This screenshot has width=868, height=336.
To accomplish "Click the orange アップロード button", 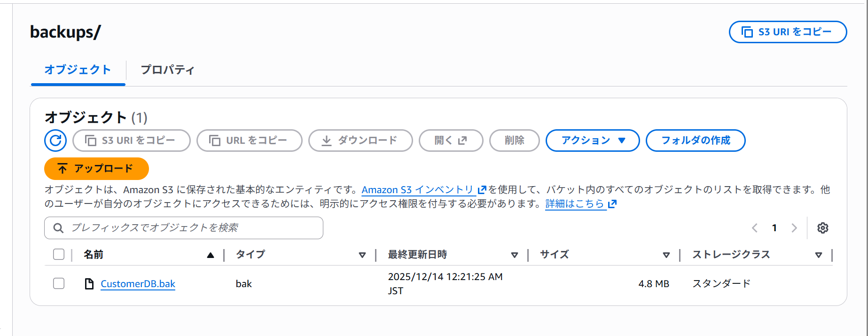I will pos(96,169).
